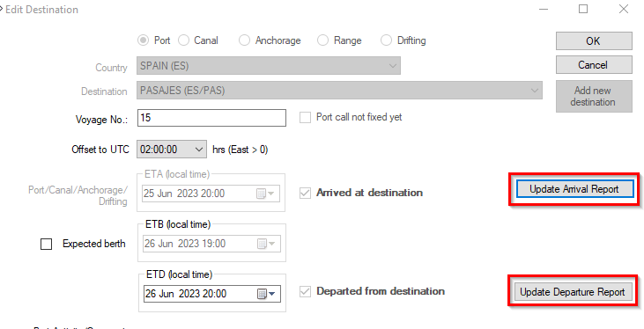Viewport: 644px width, 329px height.
Task: Select the Anchorage radio button
Action: click(x=244, y=40)
